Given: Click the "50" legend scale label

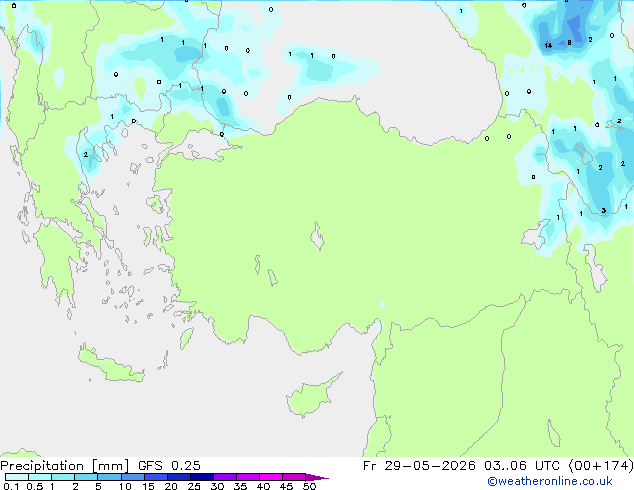Looking at the screenshot, I should [309, 486].
